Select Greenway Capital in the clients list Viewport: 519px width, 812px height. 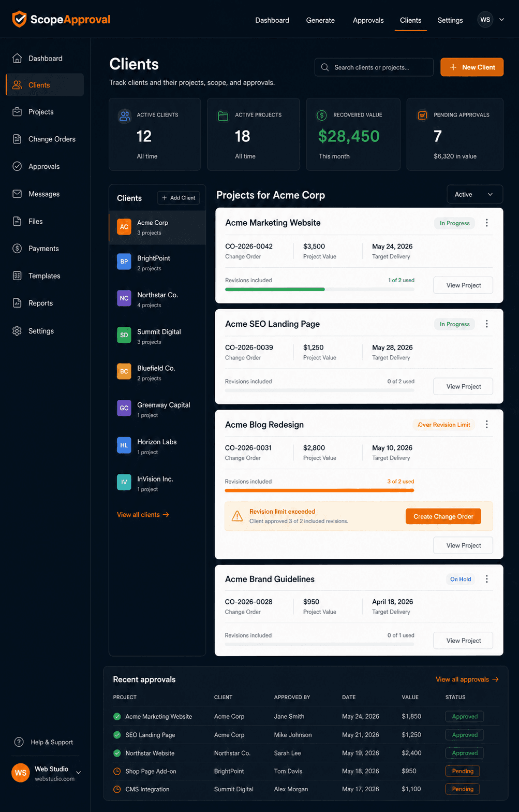[157, 409]
